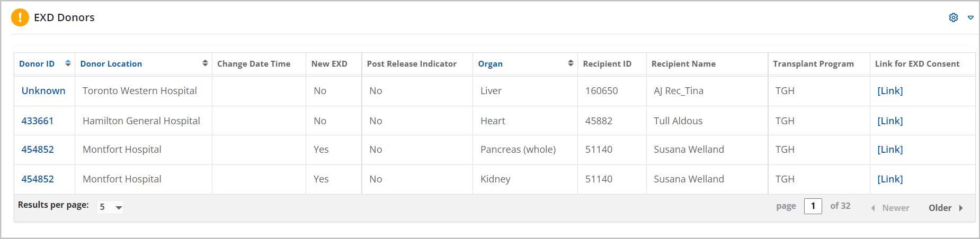The width and height of the screenshot is (980, 239).
Task: Click the Older page arrow
Action: 961,208
